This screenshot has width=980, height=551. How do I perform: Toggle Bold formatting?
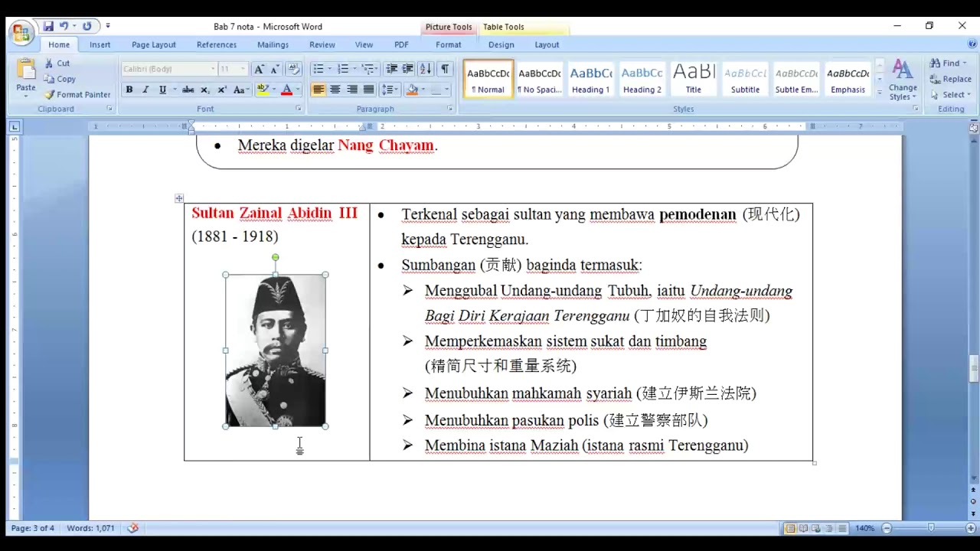129,90
